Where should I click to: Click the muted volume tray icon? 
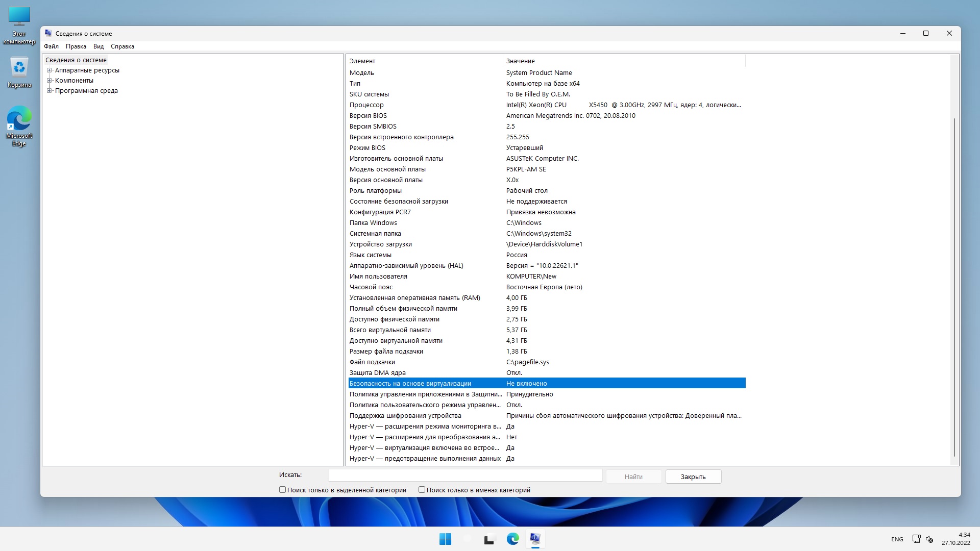(x=929, y=539)
